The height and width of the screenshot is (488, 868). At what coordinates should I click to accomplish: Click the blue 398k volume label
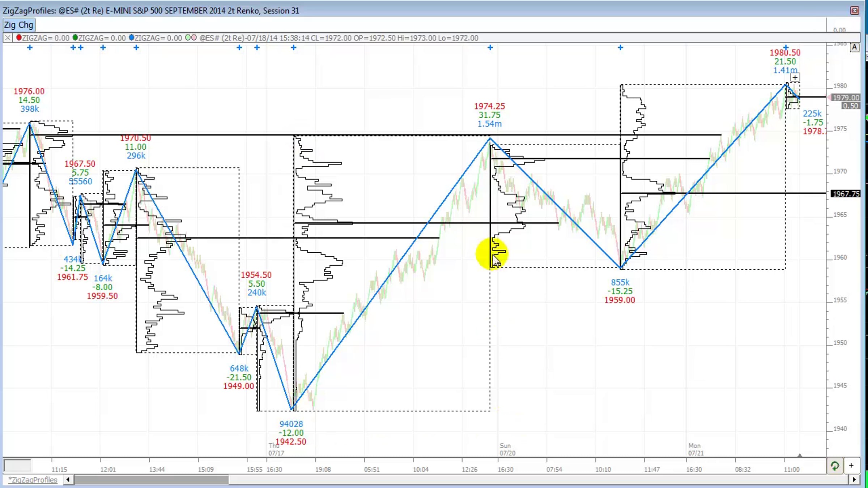tap(30, 109)
